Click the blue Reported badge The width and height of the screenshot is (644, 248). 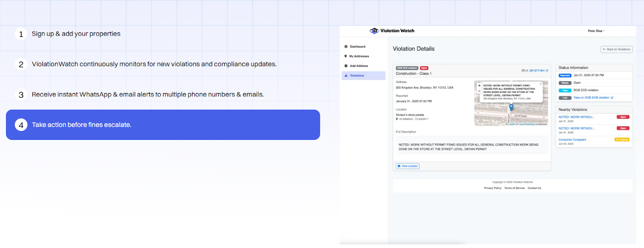(x=565, y=76)
